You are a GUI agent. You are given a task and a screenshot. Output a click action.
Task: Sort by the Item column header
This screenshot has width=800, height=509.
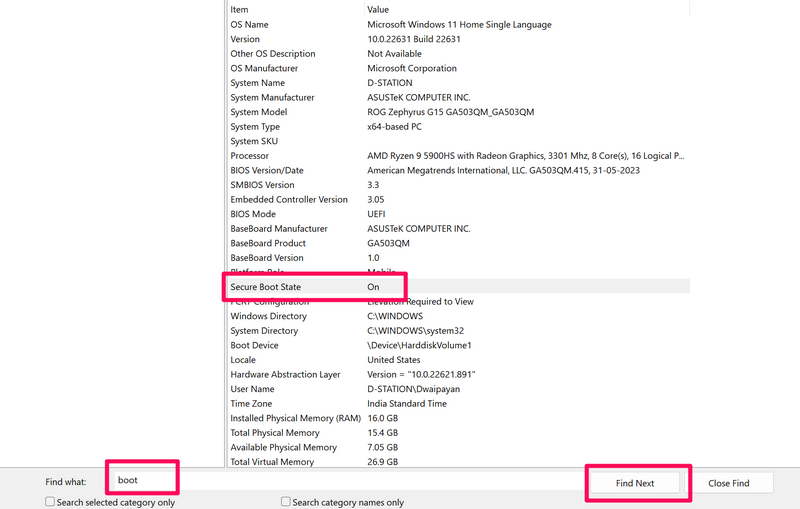[x=239, y=9]
